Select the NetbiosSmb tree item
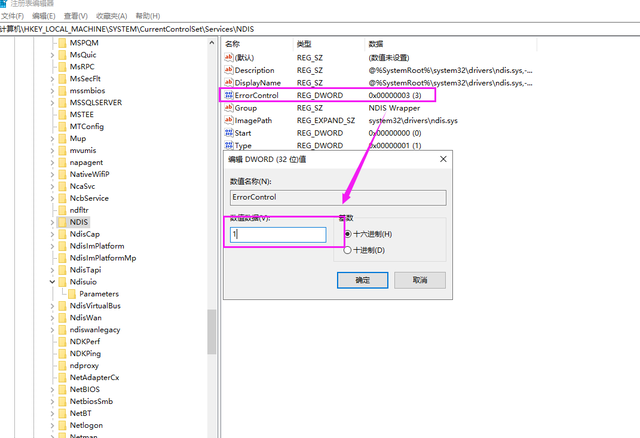Image resolution: width=640 pixels, height=438 pixels. pos(91,401)
